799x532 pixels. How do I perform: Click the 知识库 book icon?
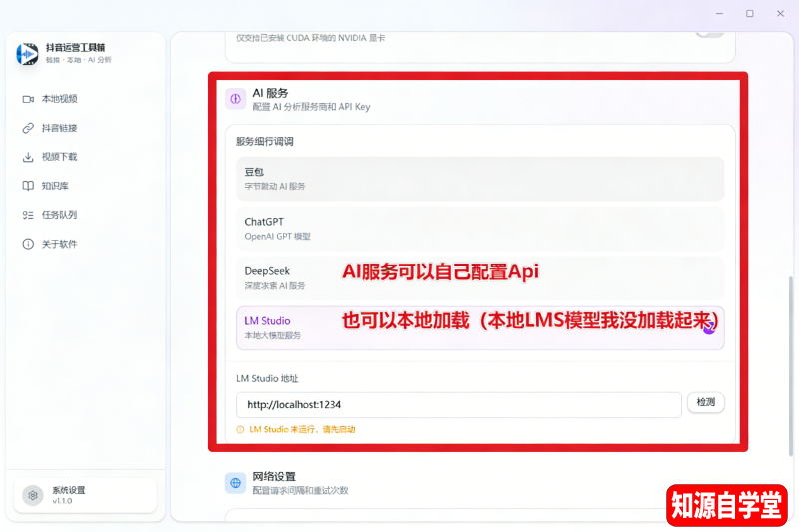[x=29, y=186]
